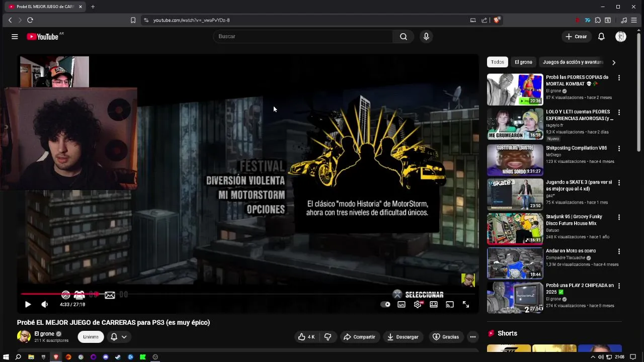Toggle the autoplay switch
Screen dimensions: 644x362
(x=385, y=305)
